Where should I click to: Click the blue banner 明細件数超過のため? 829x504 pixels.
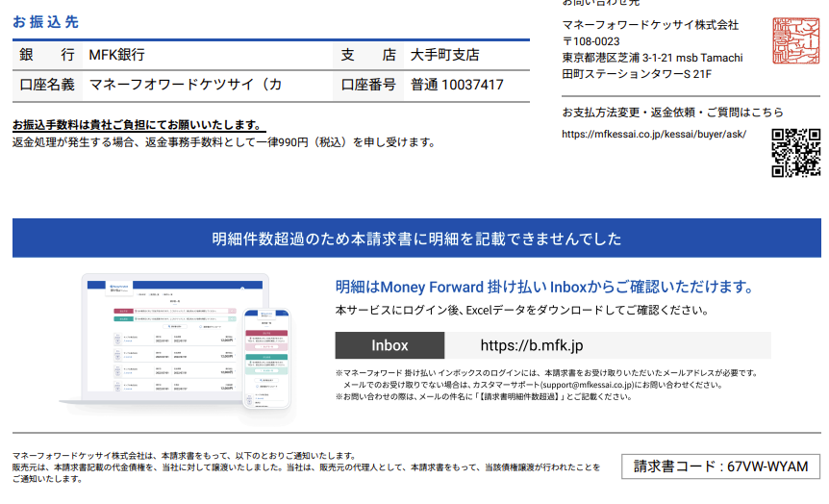[x=416, y=238]
